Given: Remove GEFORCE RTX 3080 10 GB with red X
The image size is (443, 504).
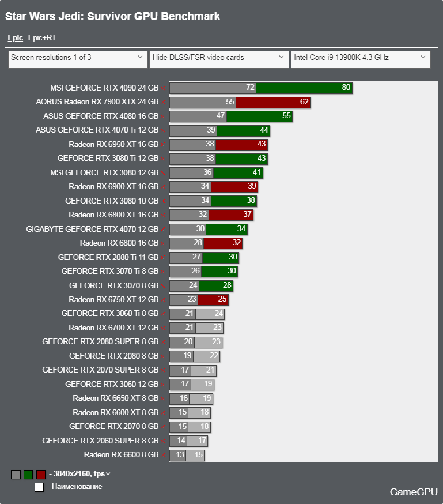Looking at the screenshot, I should click(x=163, y=201).
